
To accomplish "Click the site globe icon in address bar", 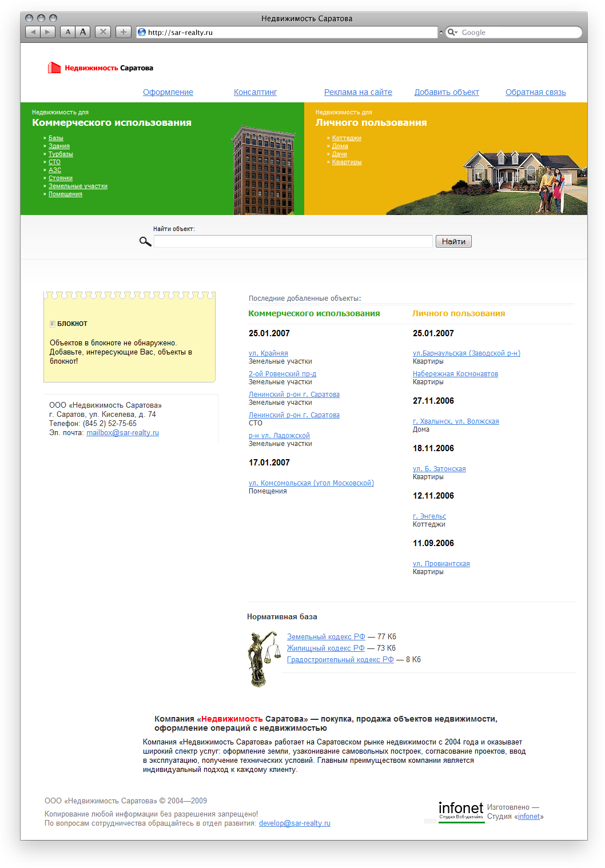I will pyautogui.click(x=142, y=32).
